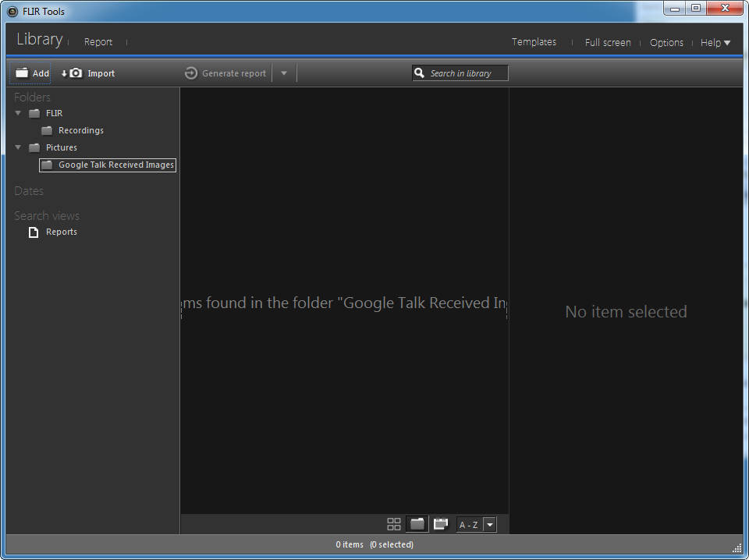Collapse the FLIR folder tree node

click(x=18, y=113)
